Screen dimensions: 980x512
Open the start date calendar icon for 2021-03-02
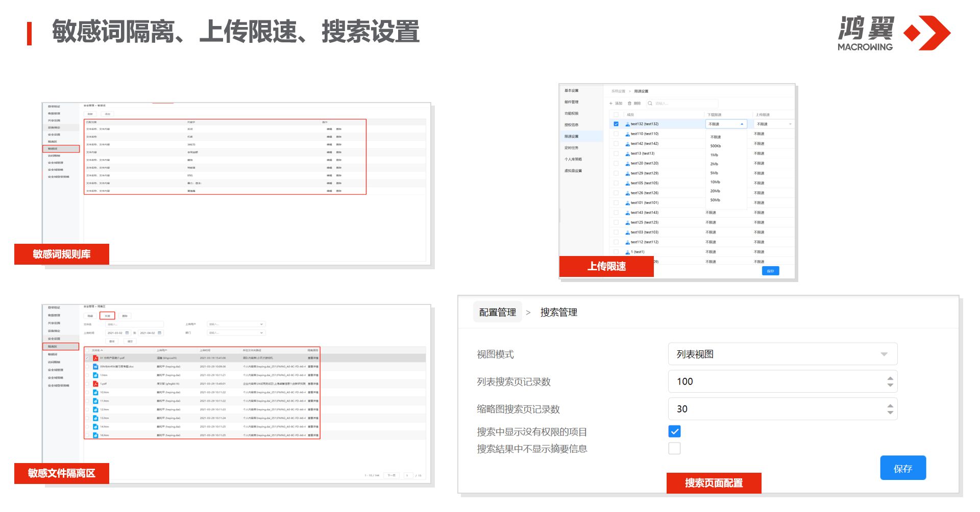(127, 333)
